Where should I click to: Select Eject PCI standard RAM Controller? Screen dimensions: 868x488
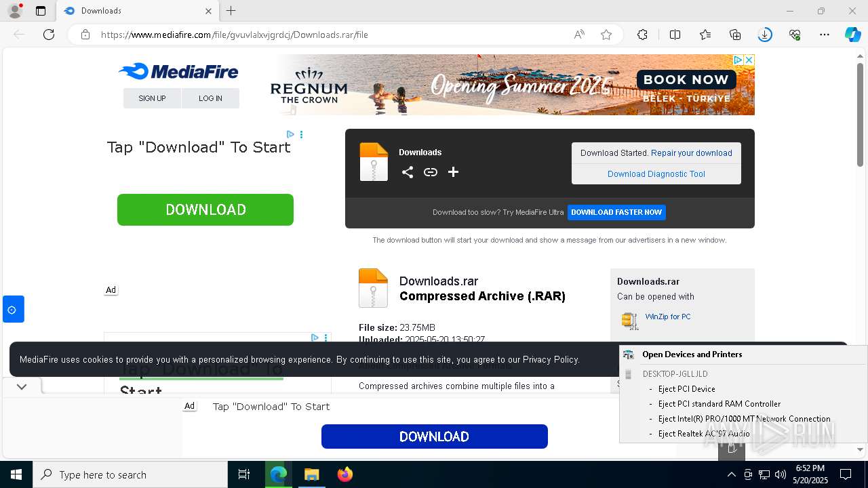pyautogui.click(x=719, y=404)
